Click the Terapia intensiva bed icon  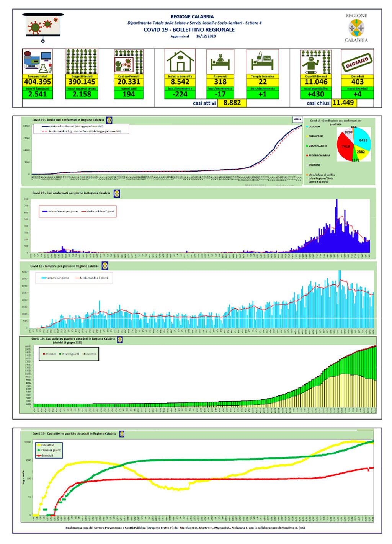coord(263,61)
